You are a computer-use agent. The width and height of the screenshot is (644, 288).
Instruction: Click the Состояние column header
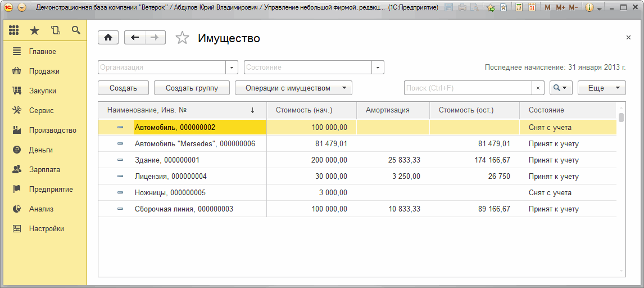pos(568,110)
